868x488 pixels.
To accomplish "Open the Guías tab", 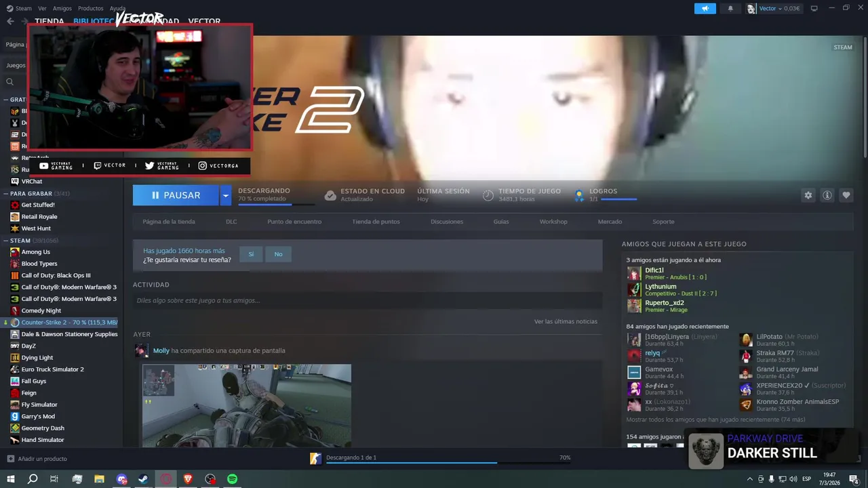I will pyautogui.click(x=501, y=222).
